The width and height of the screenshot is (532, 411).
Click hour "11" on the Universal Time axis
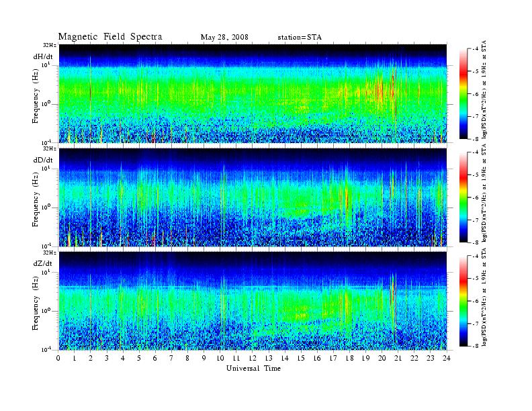click(x=236, y=358)
